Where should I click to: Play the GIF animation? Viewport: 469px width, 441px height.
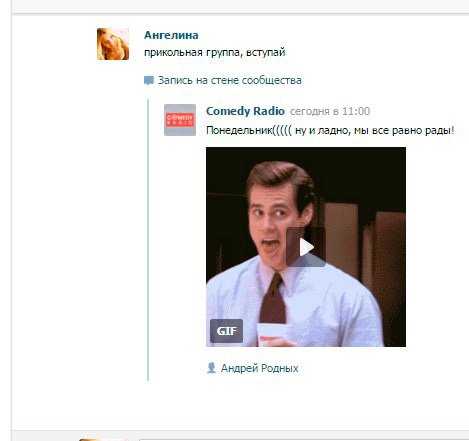click(306, 247)
